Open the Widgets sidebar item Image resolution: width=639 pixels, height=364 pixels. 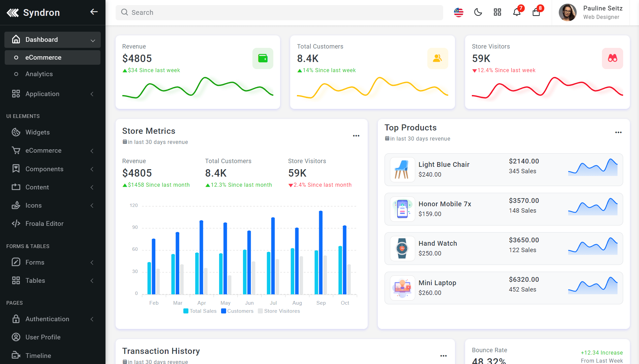[x=37, y=132]
